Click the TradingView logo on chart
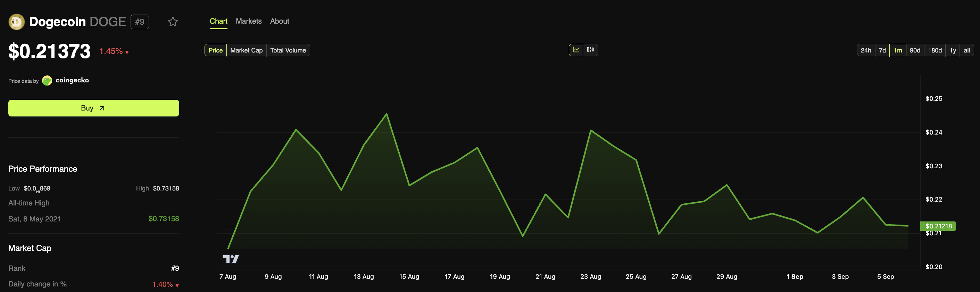 click(x=231, y=259)
